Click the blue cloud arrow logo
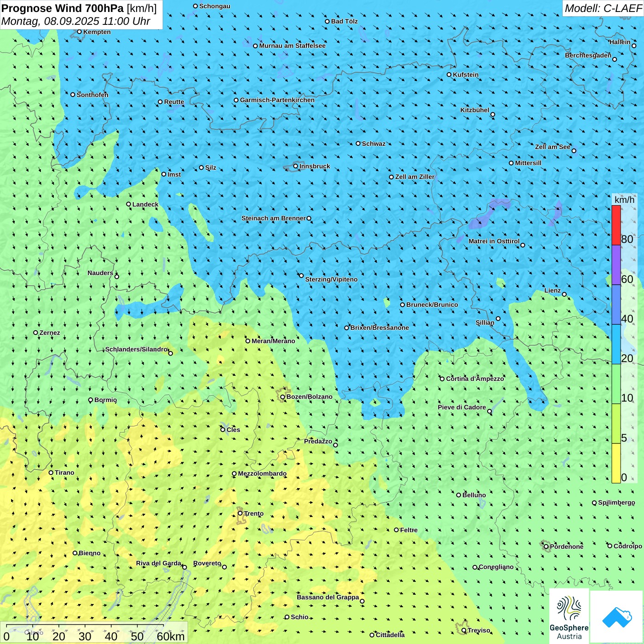644x644 pixels. click(x=617, y=617)
